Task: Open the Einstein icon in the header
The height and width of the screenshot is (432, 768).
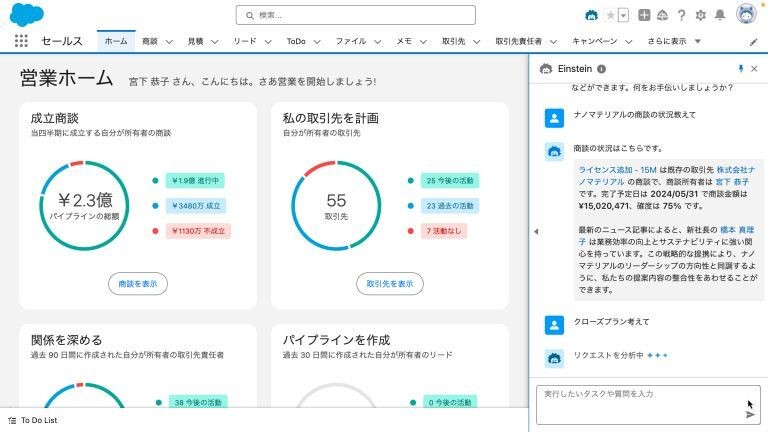Action: coord(591,15)
